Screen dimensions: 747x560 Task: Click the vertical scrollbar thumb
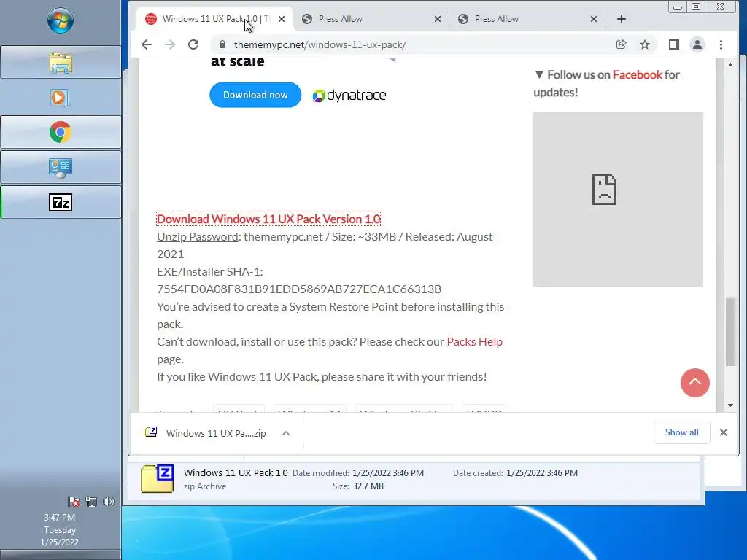pyautogui.click(x=730, y=332)
